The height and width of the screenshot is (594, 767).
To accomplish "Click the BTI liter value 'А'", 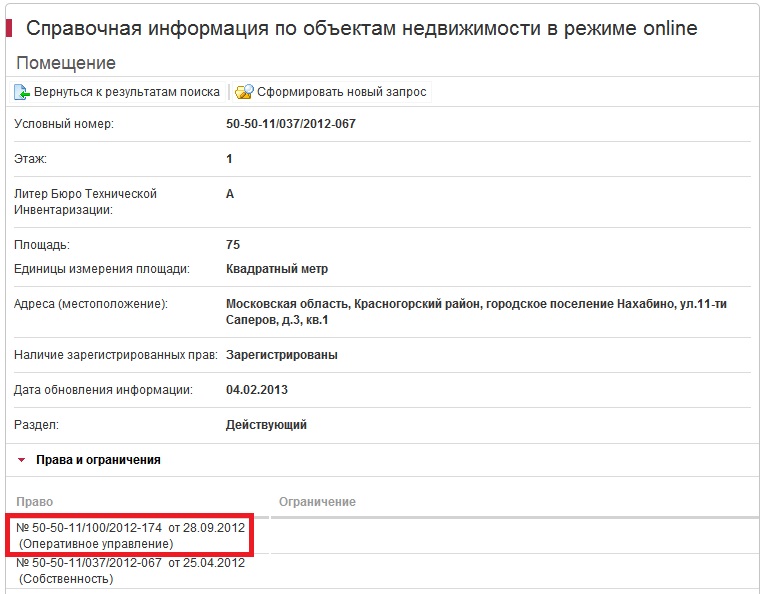I will tap(230, 194).
